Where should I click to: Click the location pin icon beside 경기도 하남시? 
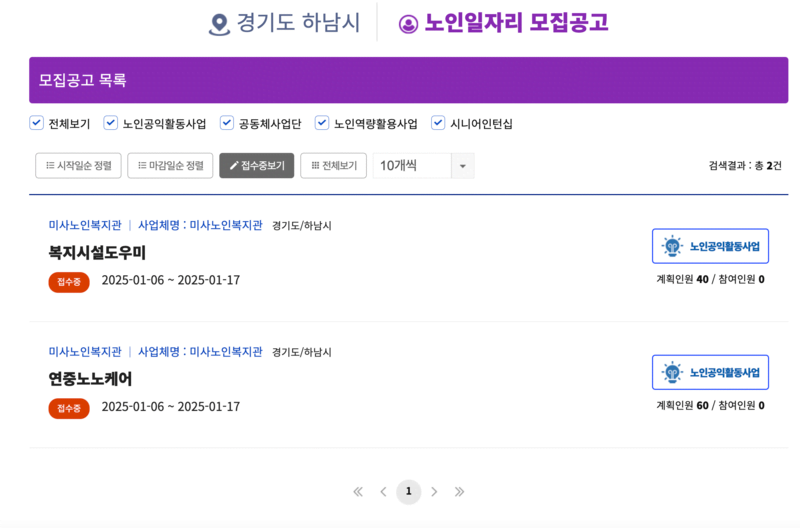click(x=219, y=24)
